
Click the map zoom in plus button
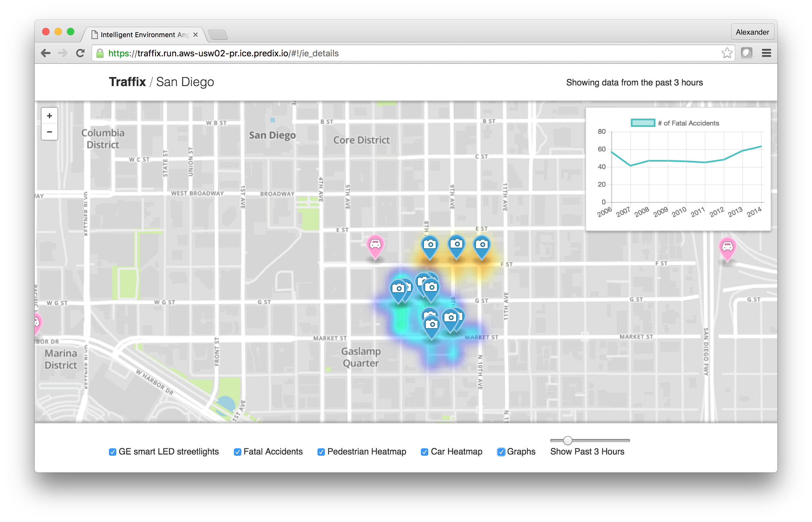point(50,116)
